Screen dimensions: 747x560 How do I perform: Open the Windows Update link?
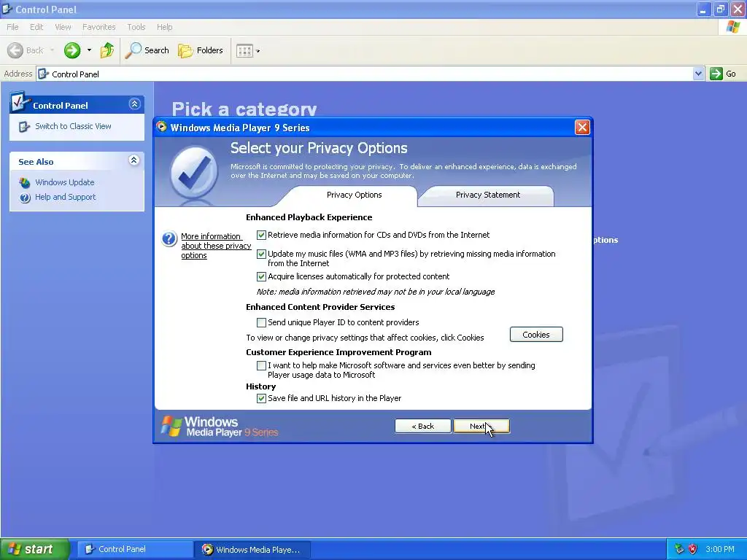65,182
